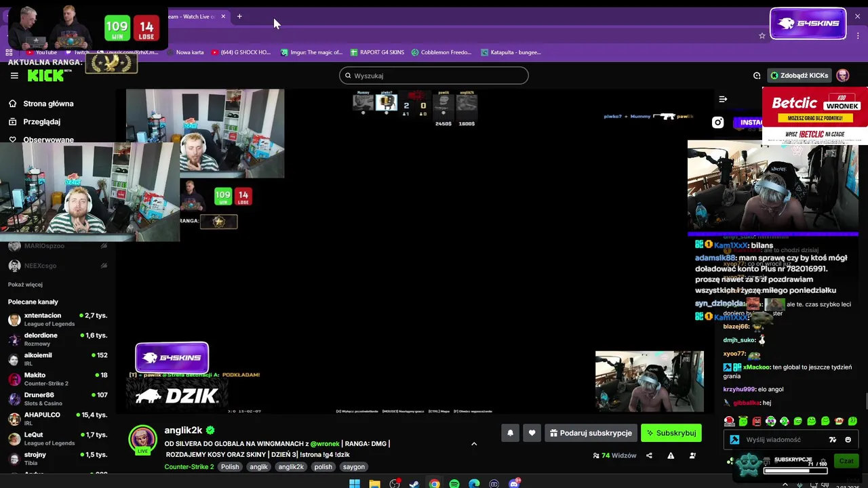Insert first red emote from quick row
Image resolution: width=868 pixels, height=488 pixels.
pyautogui.click(x=729, y=422)
